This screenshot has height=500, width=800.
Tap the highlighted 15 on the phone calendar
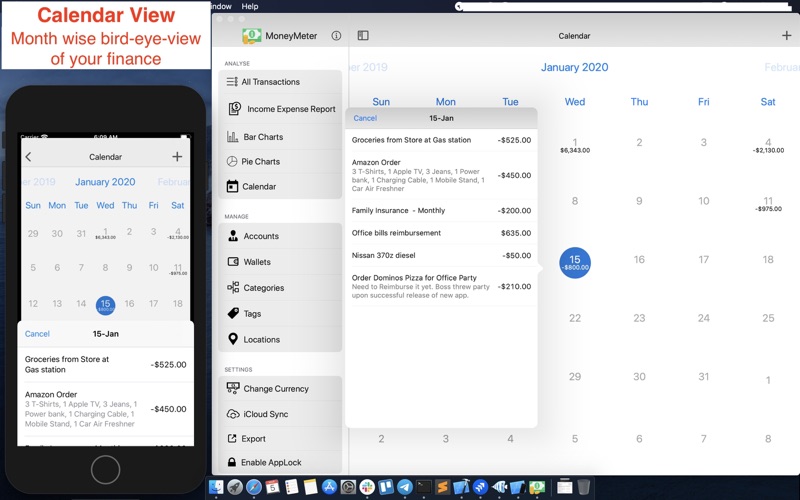pos(106,305)
